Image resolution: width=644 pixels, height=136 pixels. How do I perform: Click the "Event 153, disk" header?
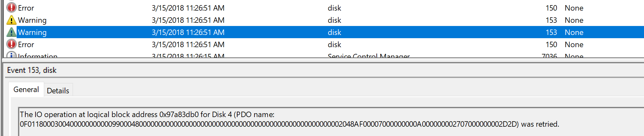pyautogui.click(x=32, y=70)
